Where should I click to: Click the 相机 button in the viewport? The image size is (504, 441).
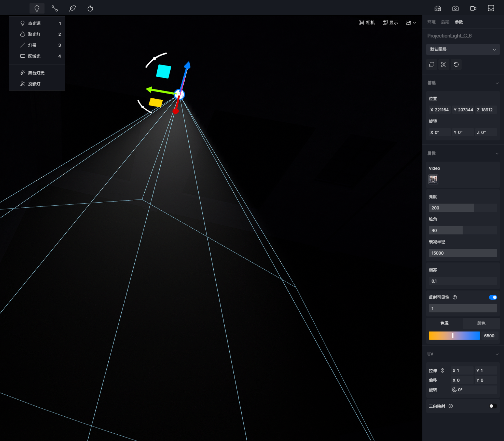(x=367, y=23)
